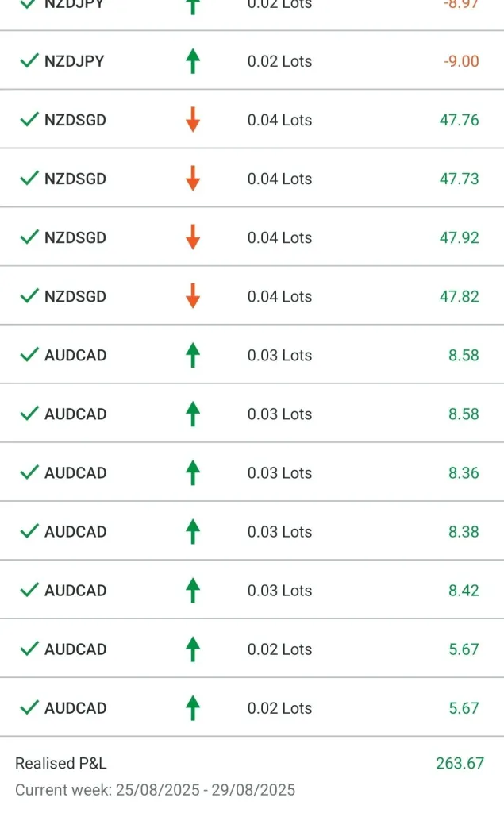Click the sell arrow on the NZDSGD 47.92 trade
Screen dimensions: 504x813
click(x=192, y=237)
